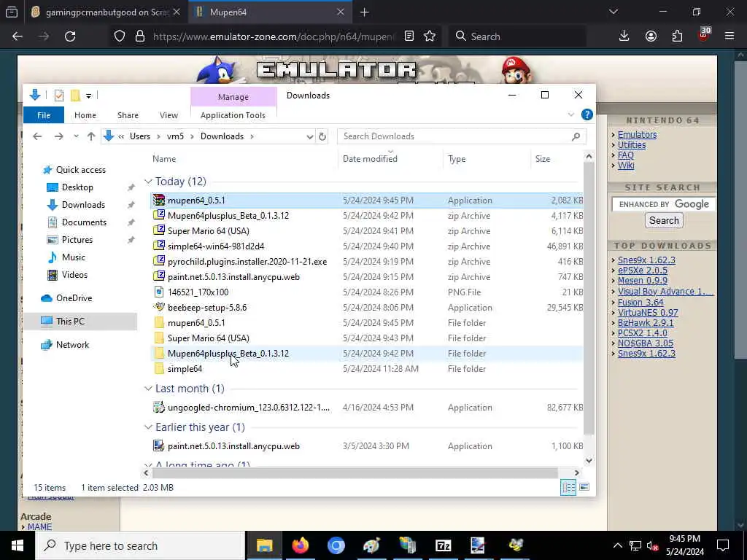The image size is (747, 560).
Task: Open Firefox downloads panel
Action: click(x=624, y=36)
